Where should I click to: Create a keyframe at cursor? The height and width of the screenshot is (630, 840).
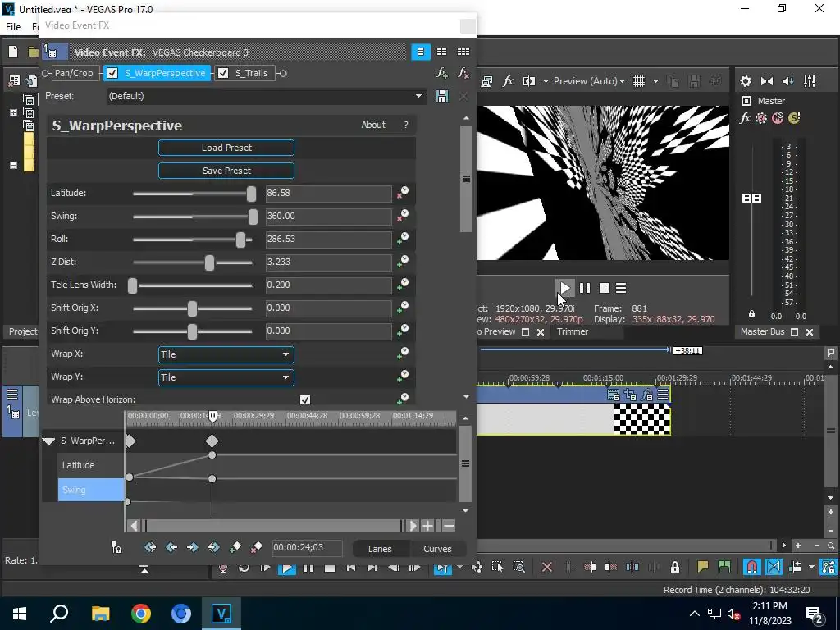[235, 547]
